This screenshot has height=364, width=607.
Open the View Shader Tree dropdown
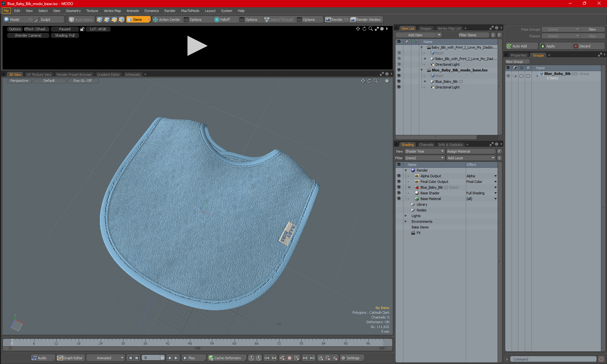(x=425, y=151)
